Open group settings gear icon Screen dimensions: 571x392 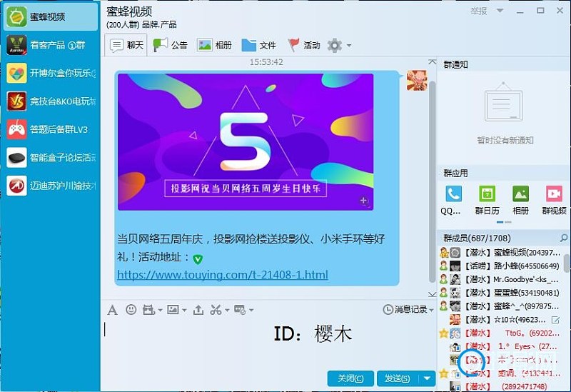click(334, 46)
